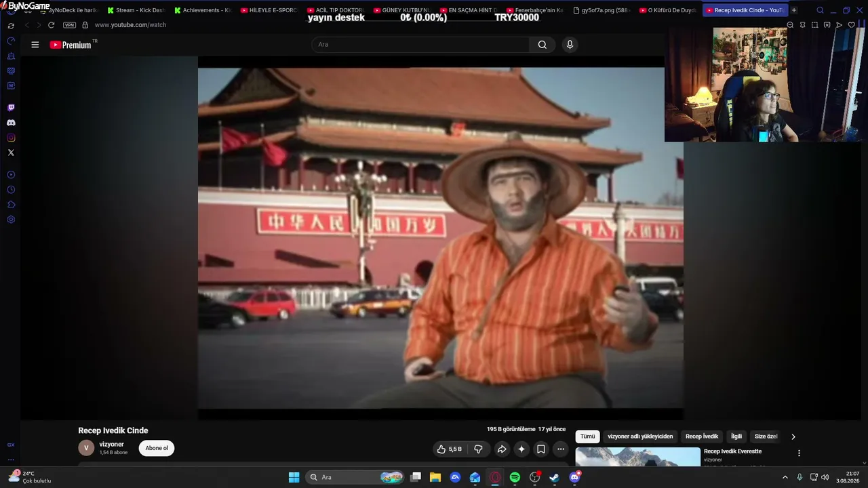Click the Windows taskbar search box
Viewport: 868px width, 488px height.
355,477
